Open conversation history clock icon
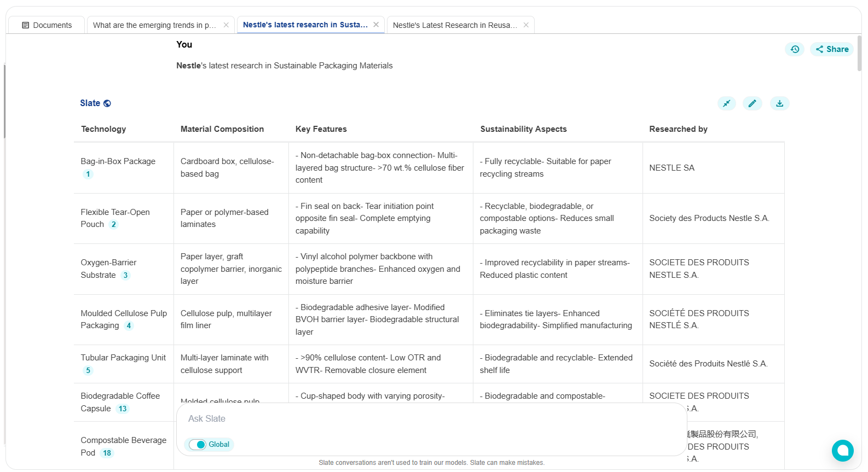The width and height of the screenshot is (868, 472). click(795, 49)
